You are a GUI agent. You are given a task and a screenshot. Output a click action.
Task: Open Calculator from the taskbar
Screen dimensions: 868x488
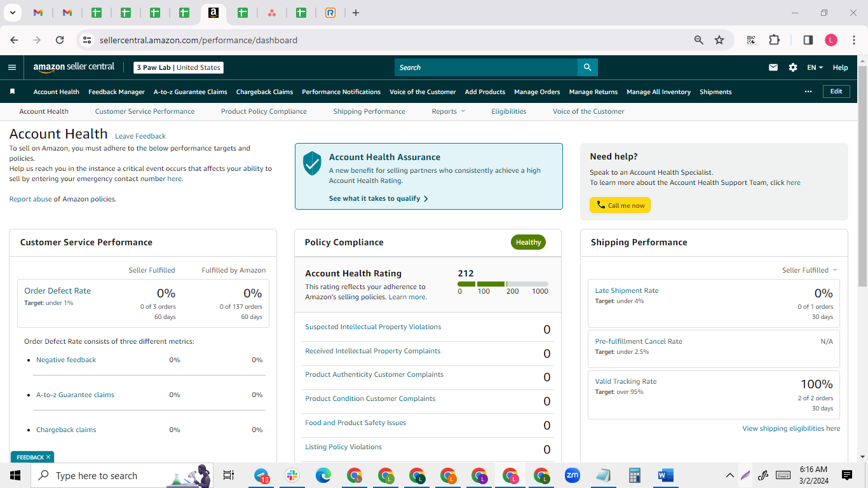click(634, 475)
